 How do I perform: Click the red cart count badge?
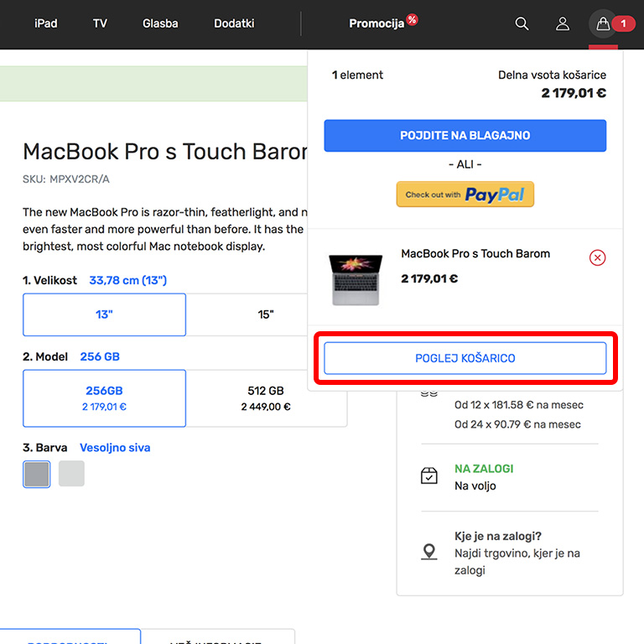pyautogui.click(x=623, y=23)
